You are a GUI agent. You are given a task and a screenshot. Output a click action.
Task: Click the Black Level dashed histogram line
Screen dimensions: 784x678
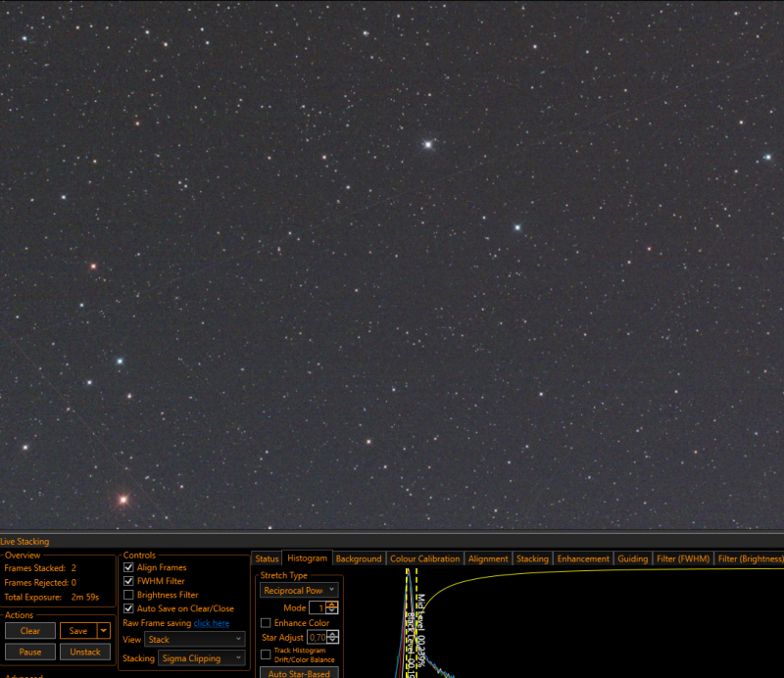407,623
